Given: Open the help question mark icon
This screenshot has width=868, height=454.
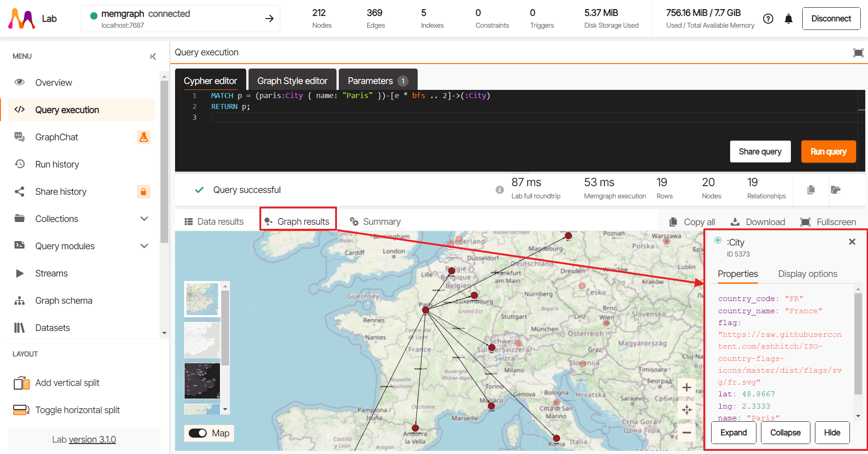Looking at the screenshot, I should (768, 19).
